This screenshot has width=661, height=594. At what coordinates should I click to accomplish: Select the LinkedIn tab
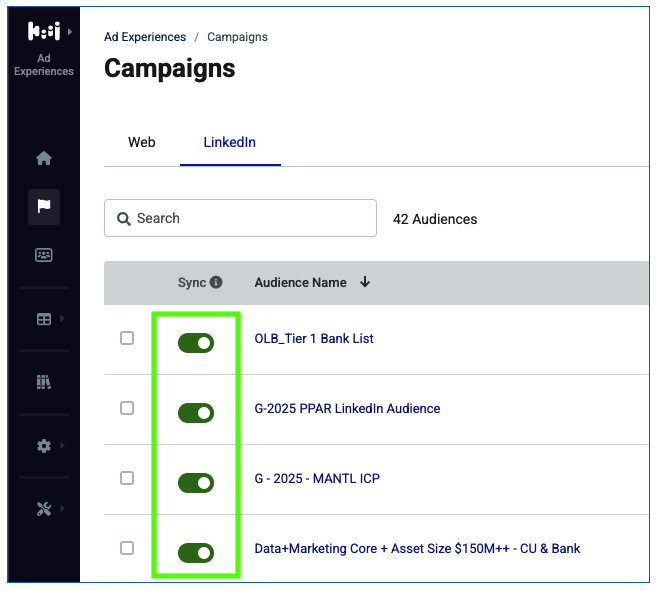(230, 142)
